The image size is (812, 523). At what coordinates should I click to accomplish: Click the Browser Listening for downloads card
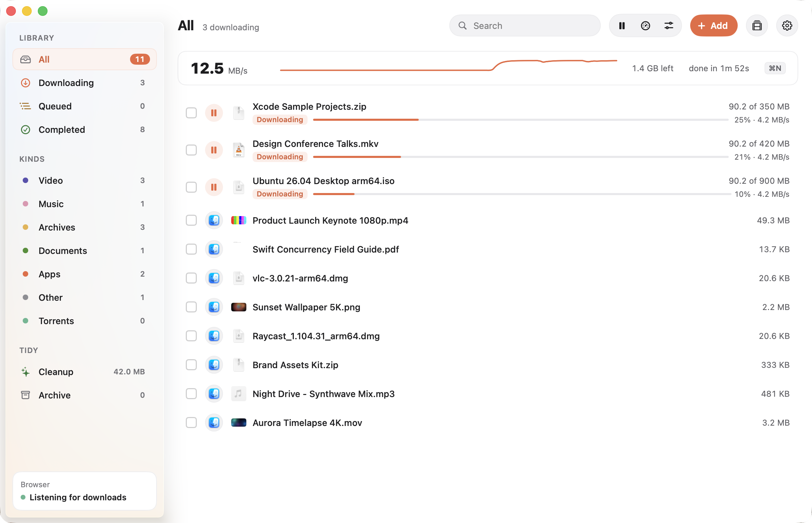(85, 491)
